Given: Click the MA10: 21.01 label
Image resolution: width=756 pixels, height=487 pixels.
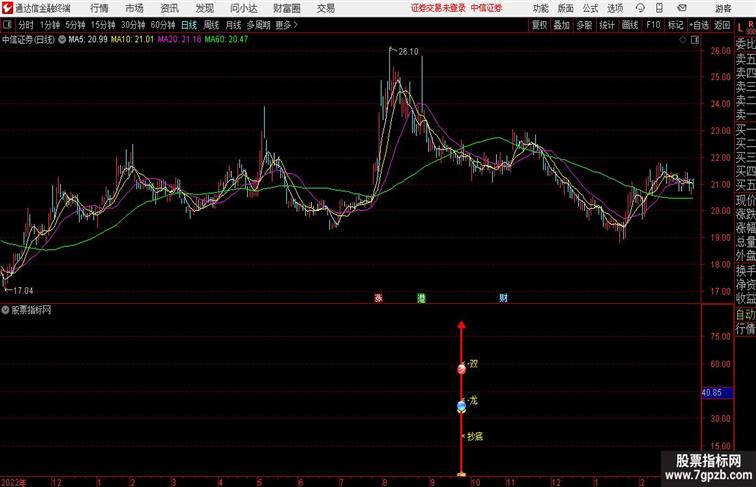Looking at the screenshot, I should click(132, 40).
